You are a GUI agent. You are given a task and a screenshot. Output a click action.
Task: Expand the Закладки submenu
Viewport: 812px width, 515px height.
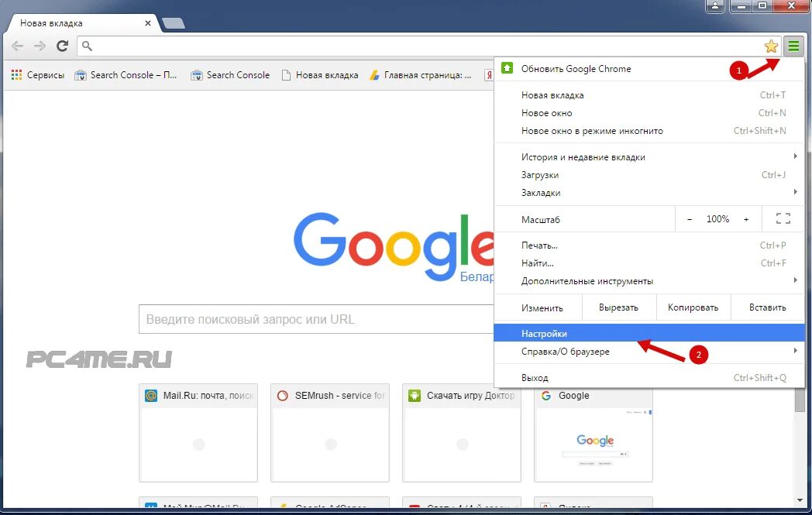[649, 193]
